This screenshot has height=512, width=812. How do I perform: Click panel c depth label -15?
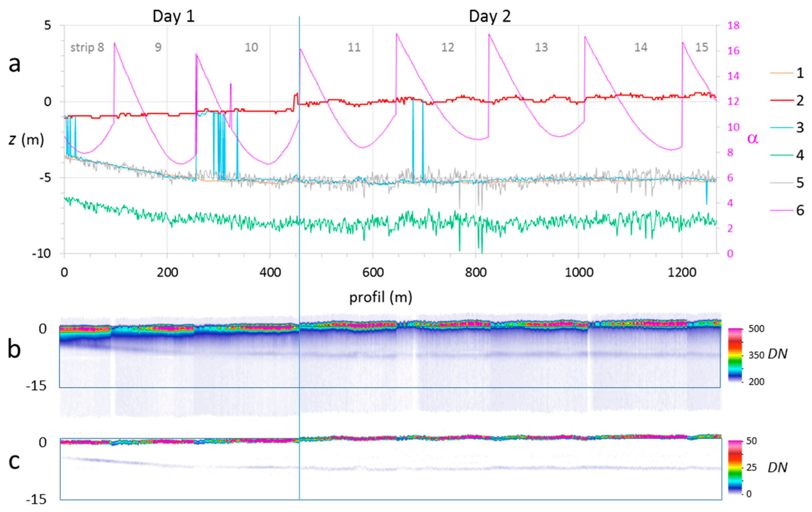tap(36, 500)
